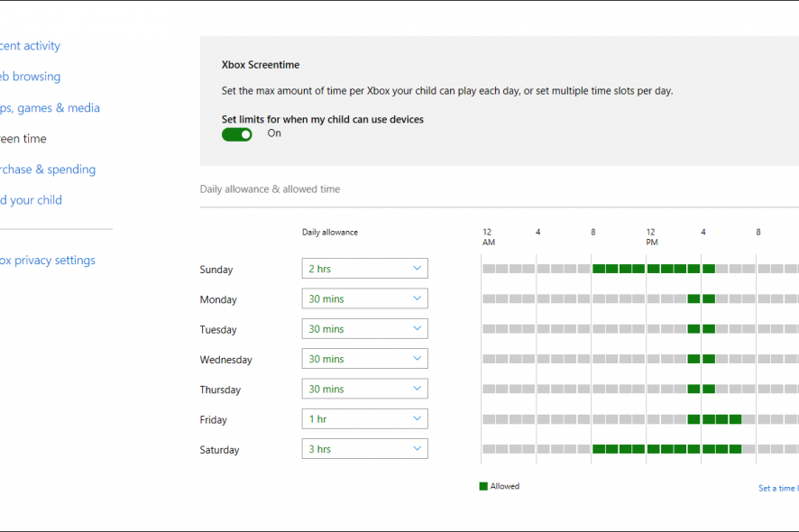Viewport: 799px width, 532px height.
Task: Click Saturday's 12 PM schedule block
Action: point(654,449)
